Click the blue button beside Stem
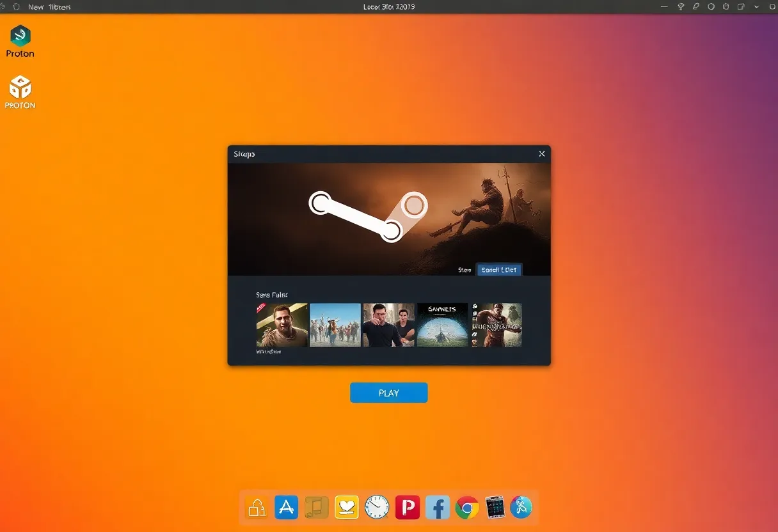The image size is (778, 532). click(499, 270)
